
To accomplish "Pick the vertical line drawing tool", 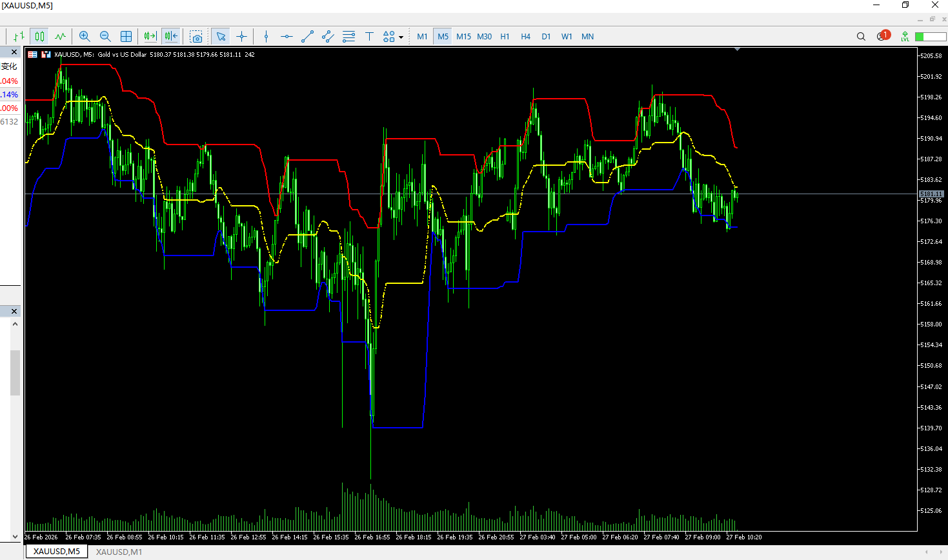I will click(266, 37).
